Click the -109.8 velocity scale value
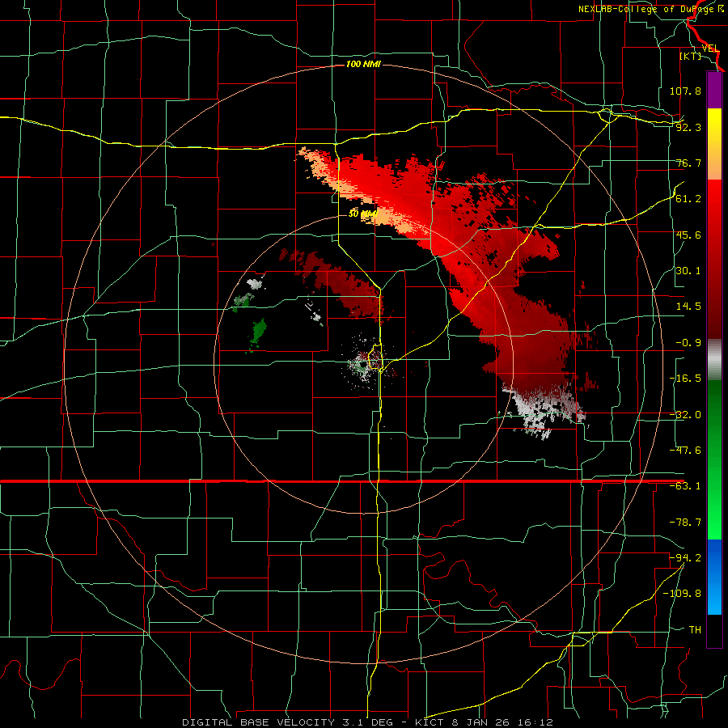 click(683, 594)
